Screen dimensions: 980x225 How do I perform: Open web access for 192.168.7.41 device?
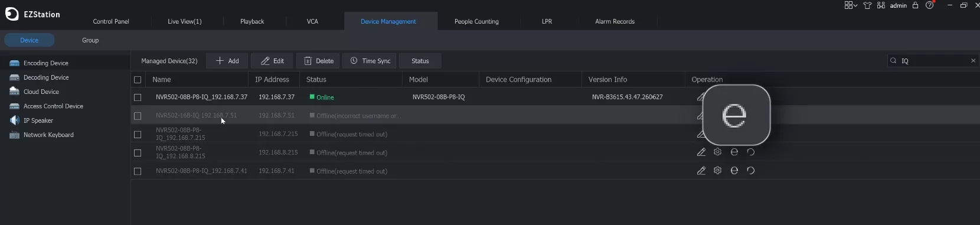[734, 171]
